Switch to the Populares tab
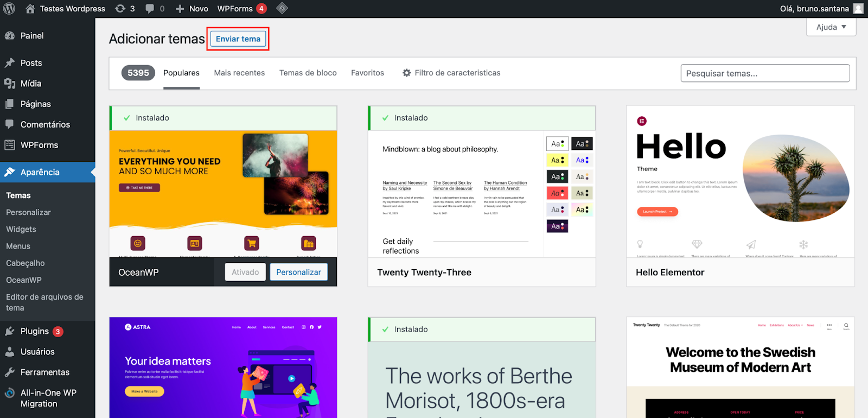Screen dimensions: 868x418 [x=181, y=73]
